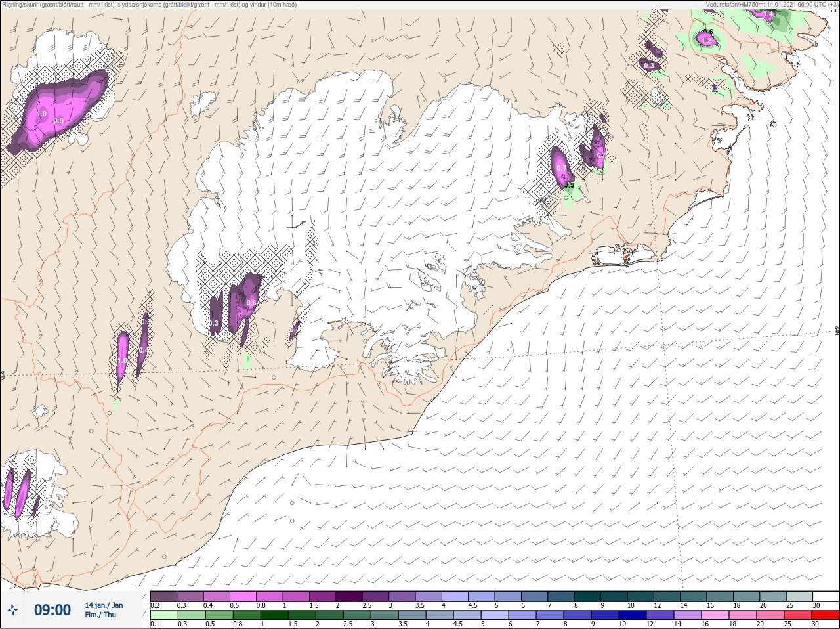Select the upper legend lavender swatch starting at 4
This screenshot has width=840, height=629.
click(x=455, y=596)
